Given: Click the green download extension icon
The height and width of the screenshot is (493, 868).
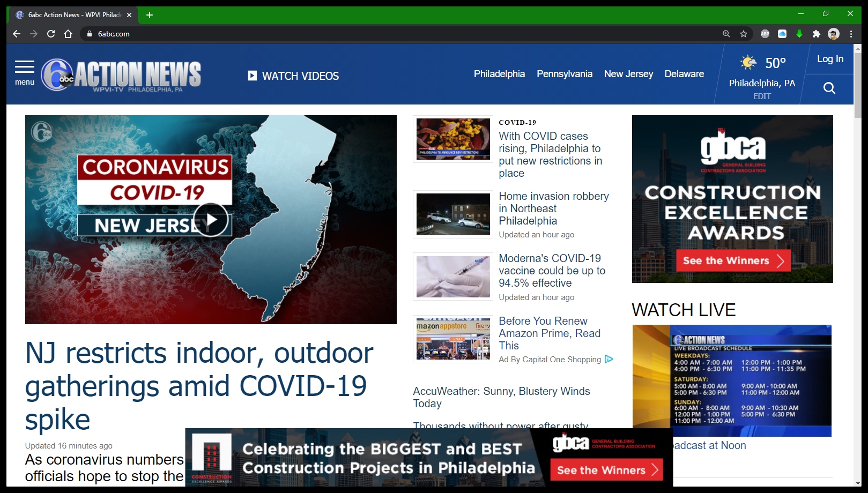Looking at the screenshot, I should (799, 34).
